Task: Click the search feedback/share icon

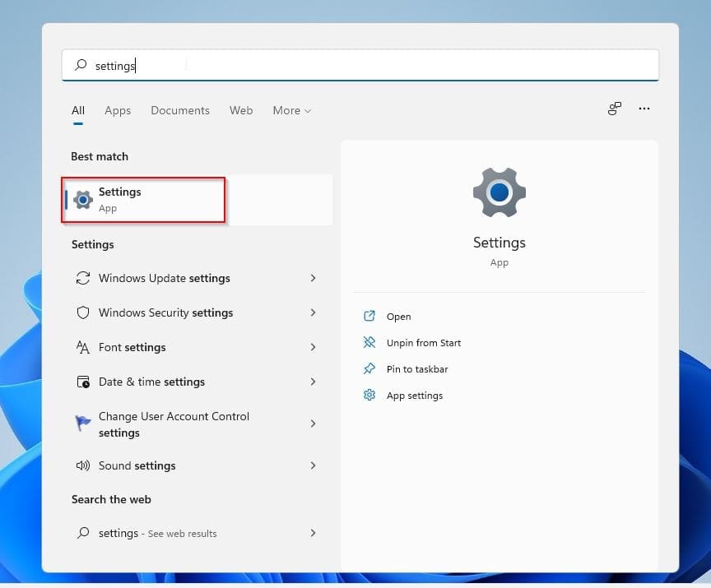Action: (x=614, y=109)
